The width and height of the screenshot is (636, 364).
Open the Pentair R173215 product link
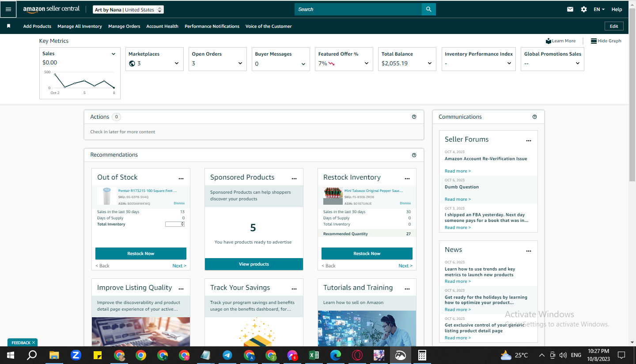coord(148,191)
